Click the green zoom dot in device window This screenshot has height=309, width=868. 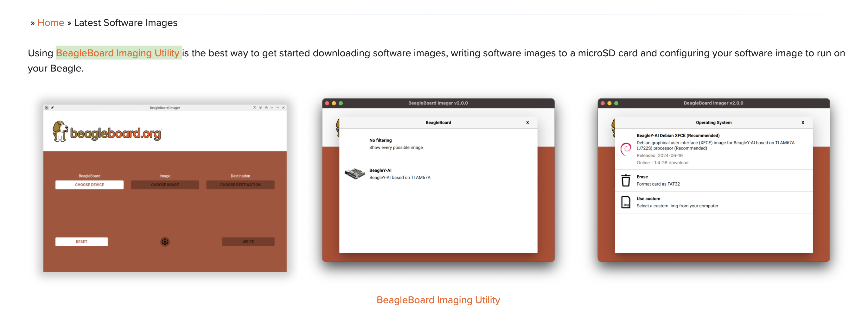coord(341,103)
